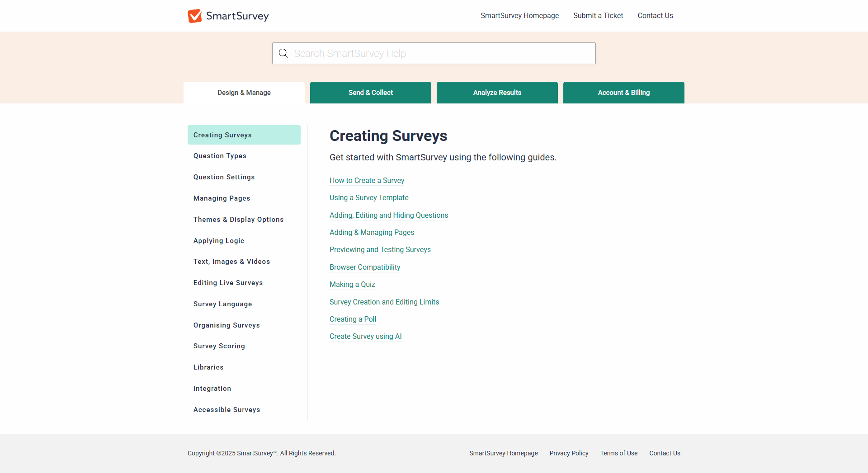Open Submit a Ticket in header

pos(598,15)
